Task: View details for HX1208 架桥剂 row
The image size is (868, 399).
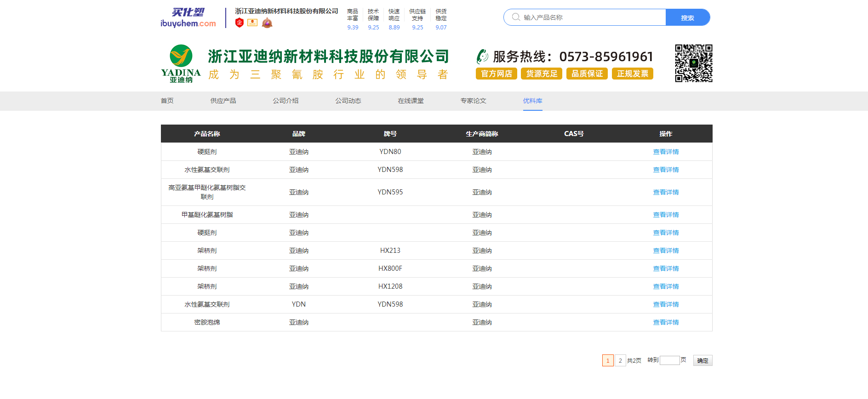Action: coord(666,286)
